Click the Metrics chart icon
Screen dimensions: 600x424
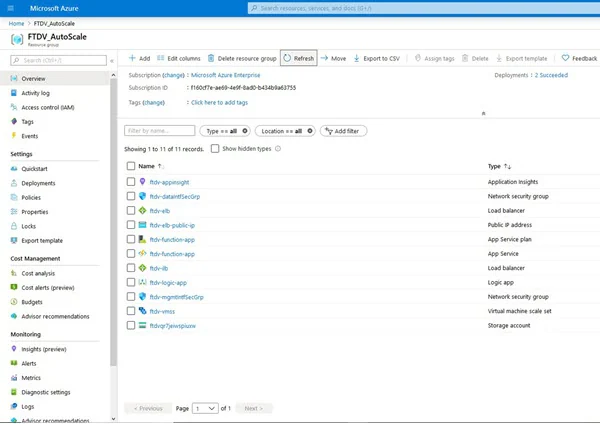[14, 378]
